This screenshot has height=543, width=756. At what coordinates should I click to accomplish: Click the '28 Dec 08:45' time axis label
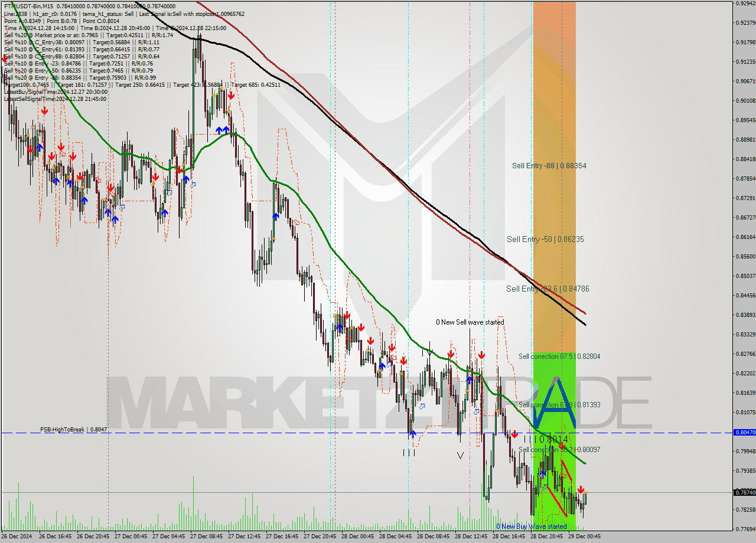(432, 537)
